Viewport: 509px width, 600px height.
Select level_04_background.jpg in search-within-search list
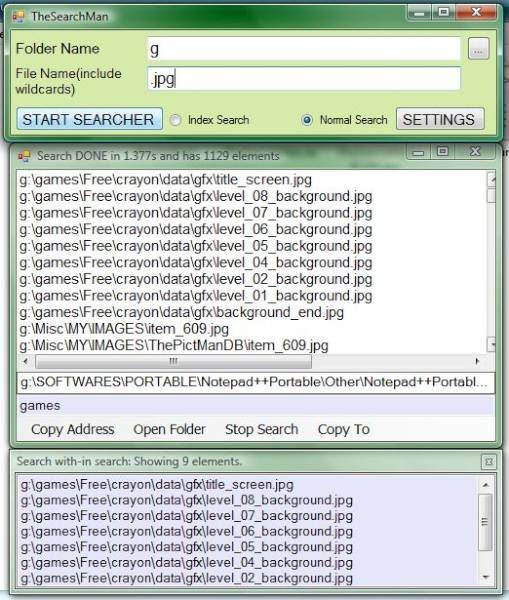click(x=186, y=563)
